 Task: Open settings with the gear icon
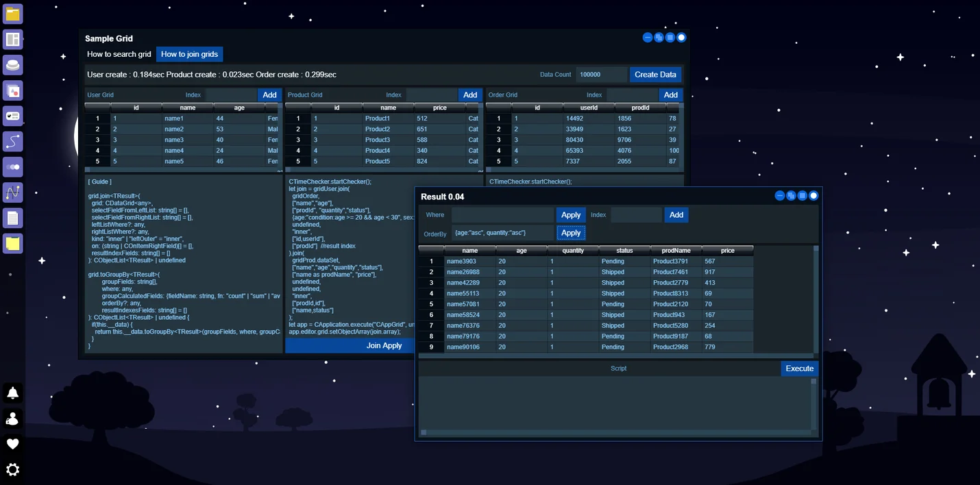pos(12,470)
